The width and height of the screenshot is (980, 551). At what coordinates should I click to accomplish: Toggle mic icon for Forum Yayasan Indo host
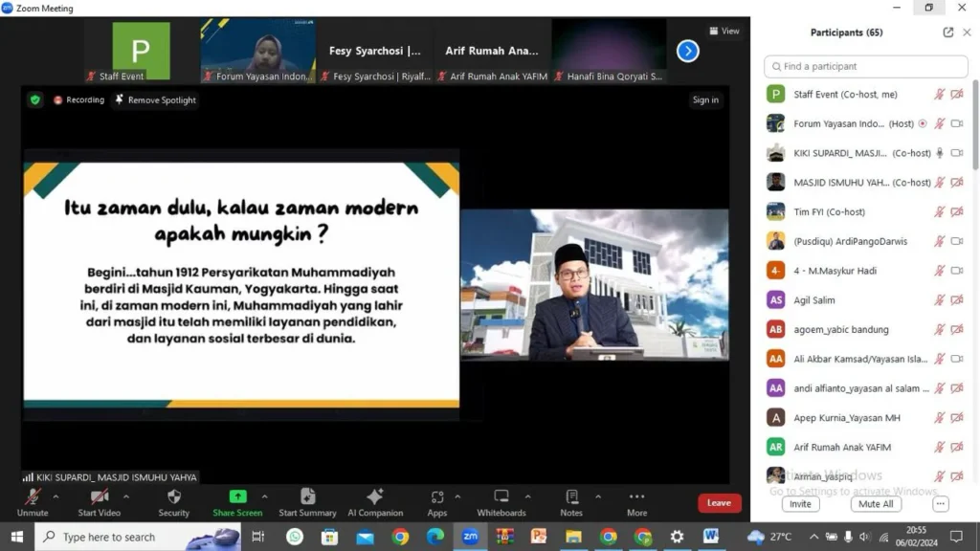pyautogui.click(x=939, y=123)
